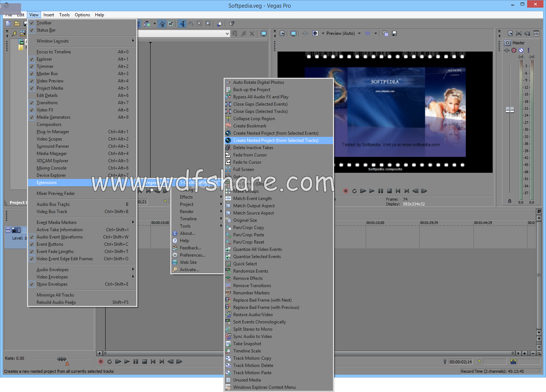Select Create Nested Project (from Selected Tracks)

279,140
